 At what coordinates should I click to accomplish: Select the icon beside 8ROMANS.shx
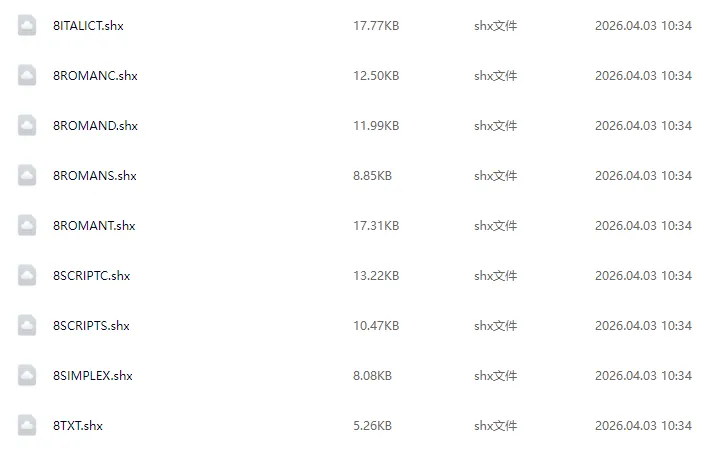27,176
